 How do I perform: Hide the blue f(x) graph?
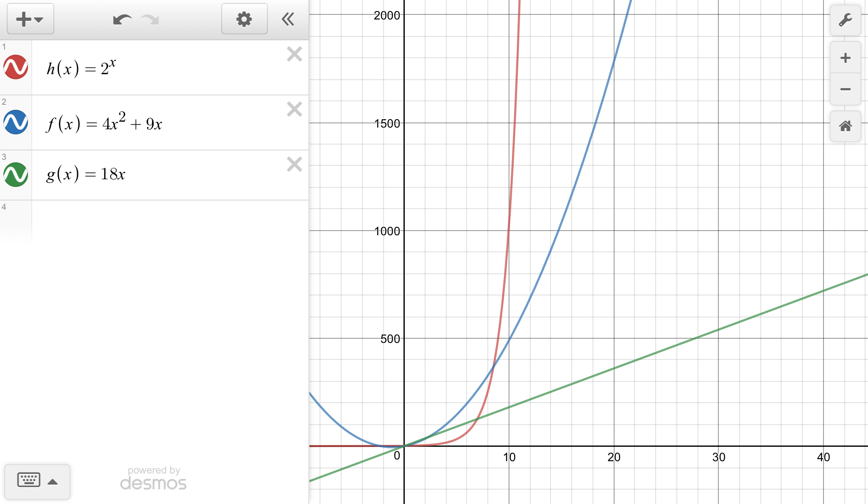point(16,122)
